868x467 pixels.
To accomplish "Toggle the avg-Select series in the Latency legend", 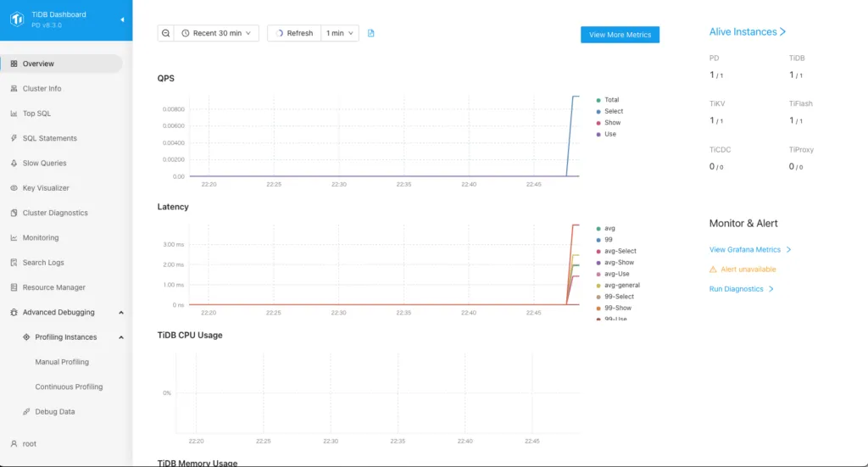I will [x=616, y=251].
